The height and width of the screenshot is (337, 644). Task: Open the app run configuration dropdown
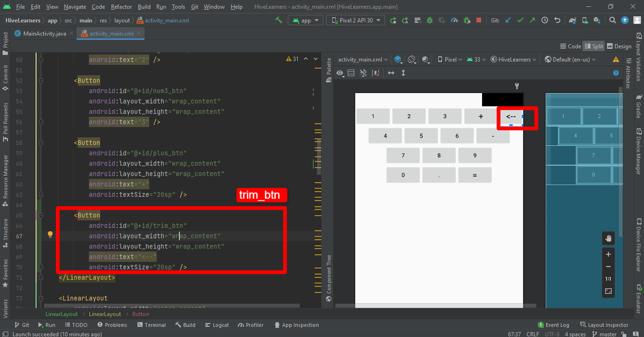click(x=305, y=21)
